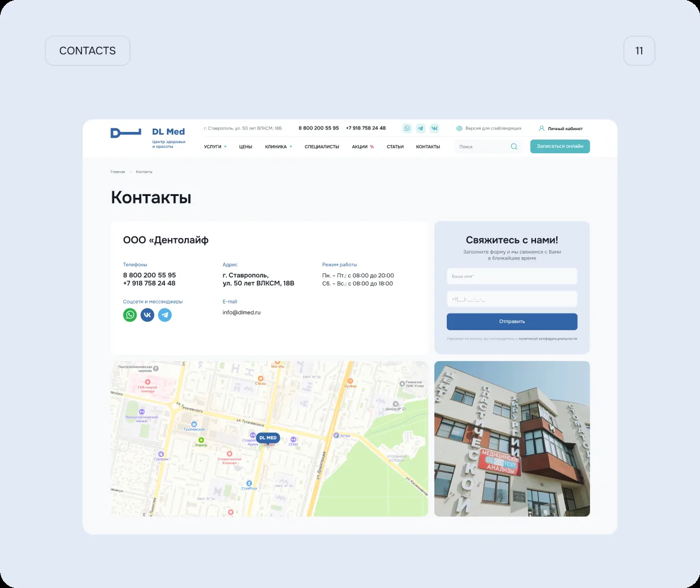Open the Специалисты menu item
700x588 pixels.
pos(322,147)
